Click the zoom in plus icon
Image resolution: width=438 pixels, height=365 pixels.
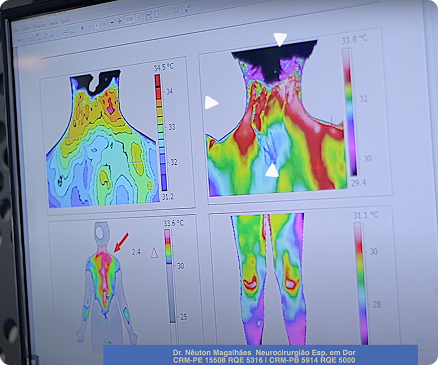[x=119, y=21]
